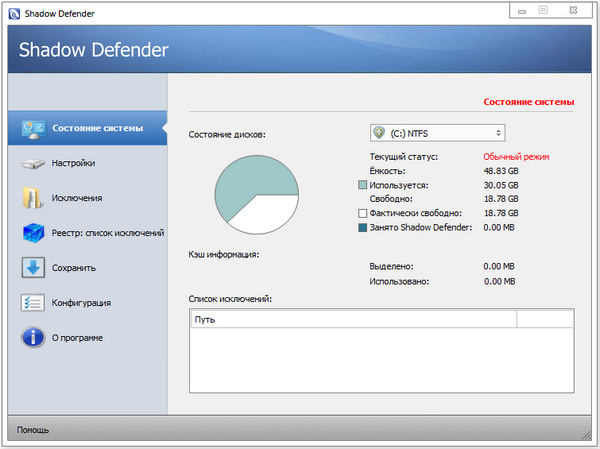Select the Настройки menu item
This screenshot has height=449, width=600.
pyautogui.click(x=73, y=163)
